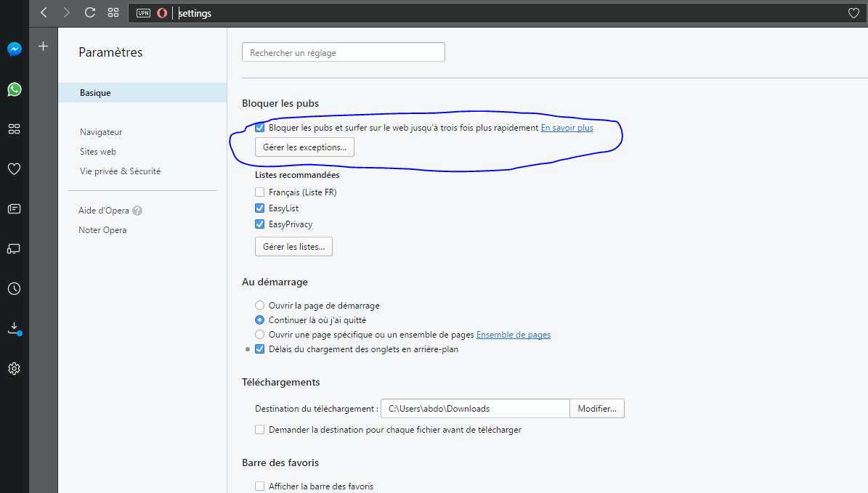Focus the Rechercher un réglage search field
Viewport: 868px width, 493px height.
pyautogui.click(x=344, y=52)
